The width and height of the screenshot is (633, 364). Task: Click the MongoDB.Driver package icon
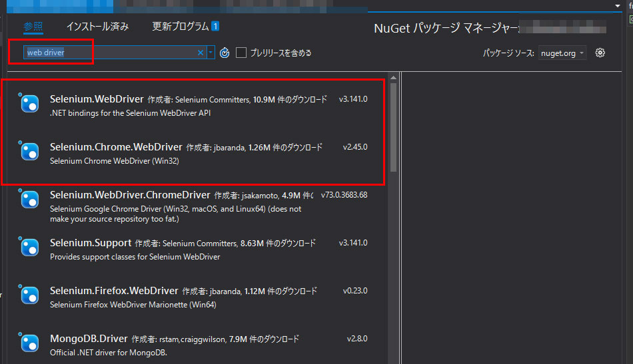click(x=29, y=343)
